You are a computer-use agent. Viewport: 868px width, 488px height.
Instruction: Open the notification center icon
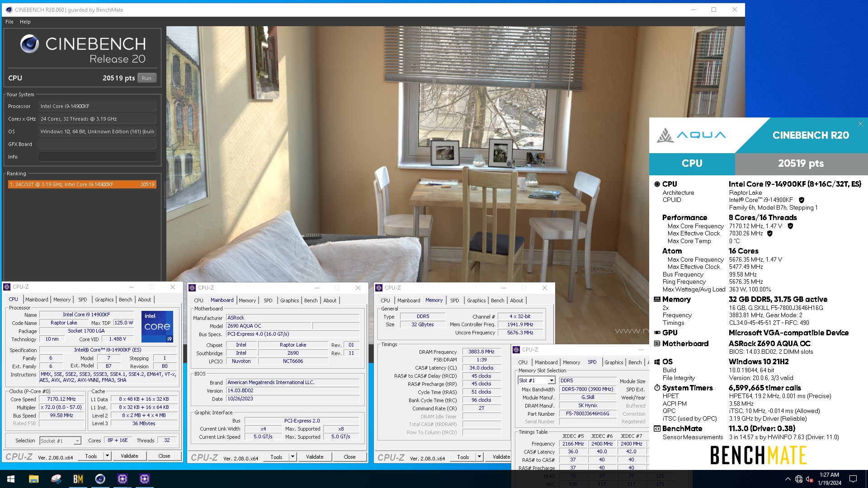point(853,479)
